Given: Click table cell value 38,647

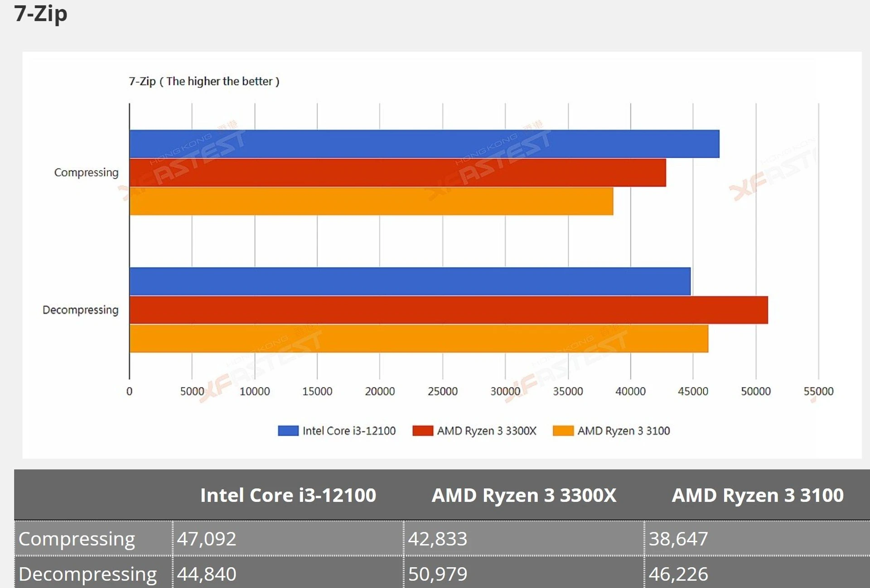Looking at the screenshot, I should tap(678, 539).
